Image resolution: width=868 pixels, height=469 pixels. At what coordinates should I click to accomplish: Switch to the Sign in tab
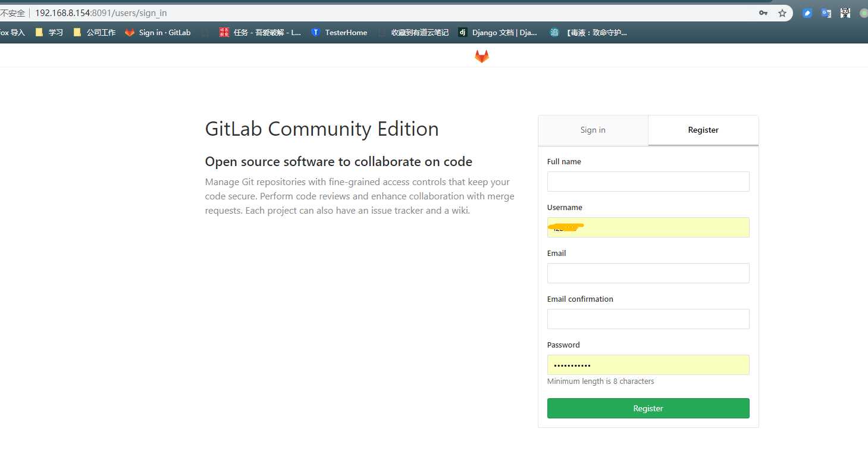593,130
